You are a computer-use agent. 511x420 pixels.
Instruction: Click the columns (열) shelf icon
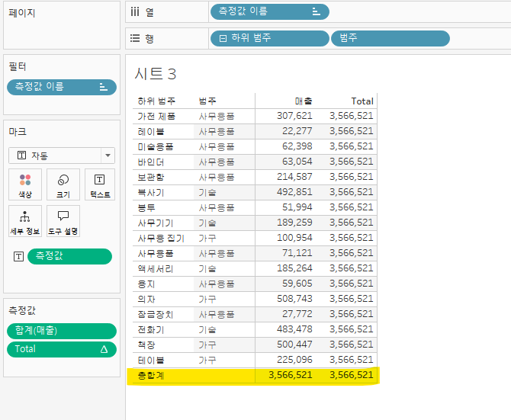135,12
